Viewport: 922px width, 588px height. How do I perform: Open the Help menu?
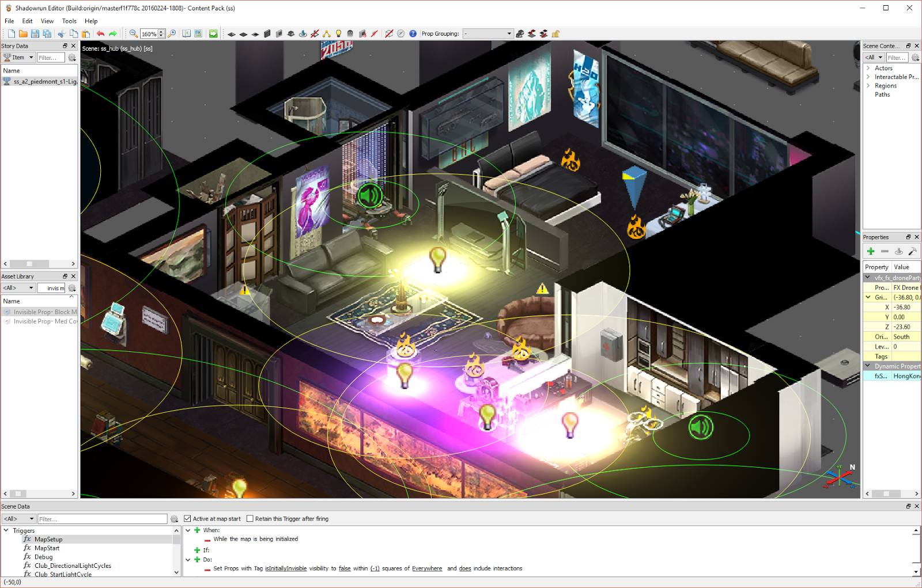[91, 21]
